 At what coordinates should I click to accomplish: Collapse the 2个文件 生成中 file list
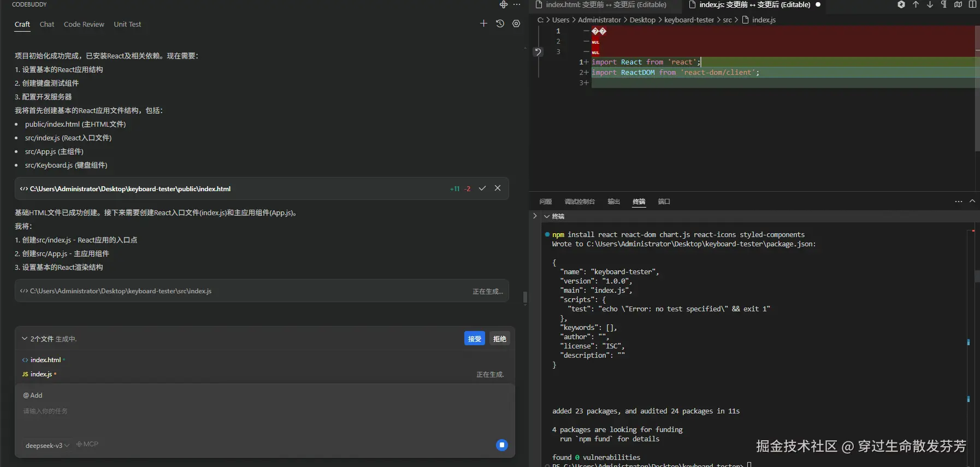25,339
